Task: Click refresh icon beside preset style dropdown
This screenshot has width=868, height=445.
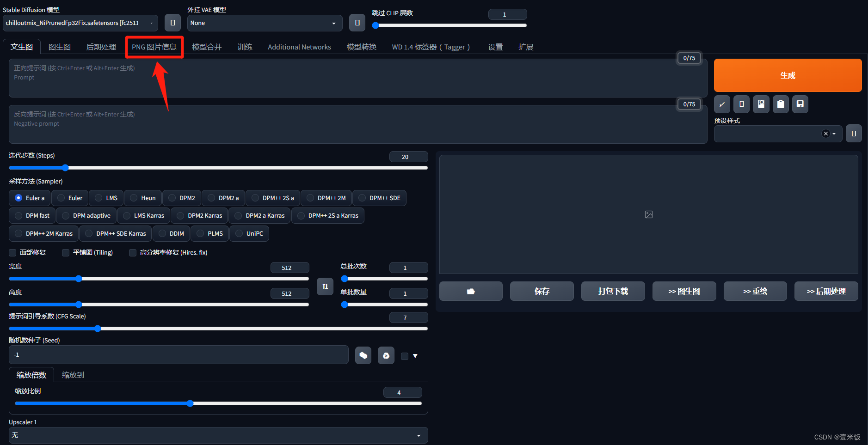Action: click(x=854, y=134)
